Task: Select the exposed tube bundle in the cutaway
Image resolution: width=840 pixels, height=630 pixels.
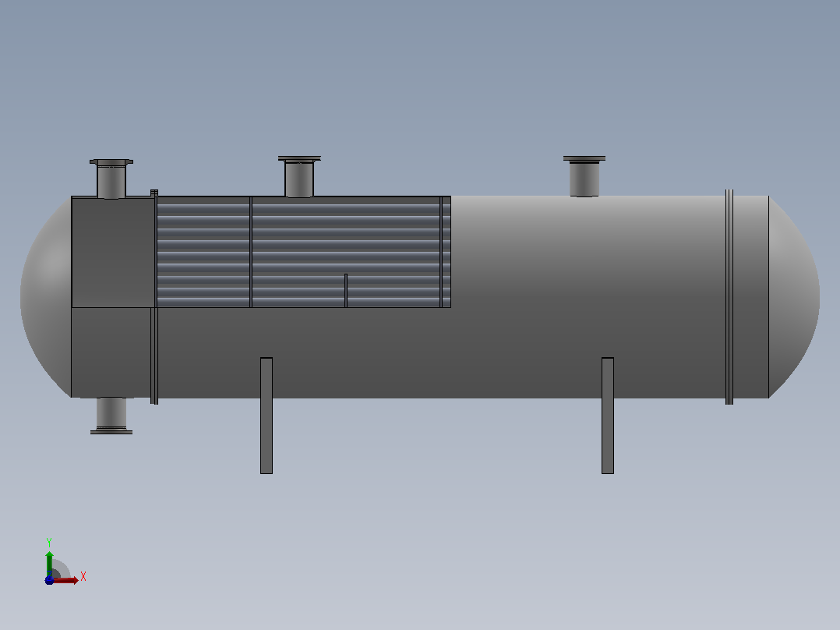Action: pyautogui.click(x=303, y=252)
